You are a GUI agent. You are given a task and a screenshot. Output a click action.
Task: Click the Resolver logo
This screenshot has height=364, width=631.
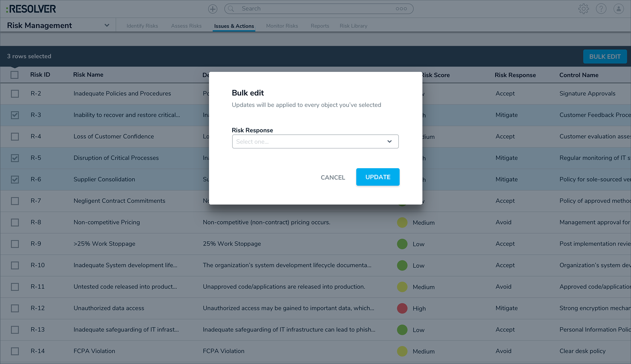(x=31, y=9)
